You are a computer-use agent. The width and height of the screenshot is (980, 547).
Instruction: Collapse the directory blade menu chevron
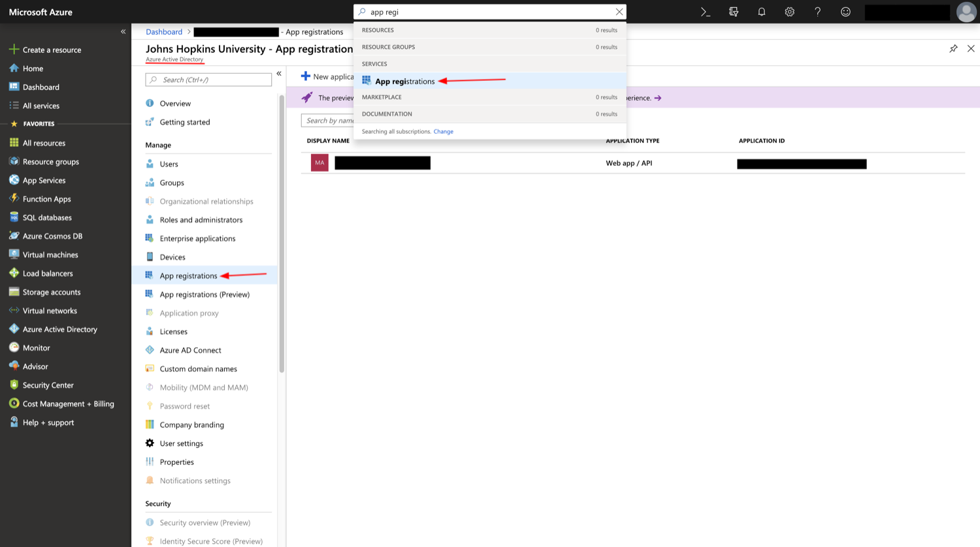click(x=279, y=74)
